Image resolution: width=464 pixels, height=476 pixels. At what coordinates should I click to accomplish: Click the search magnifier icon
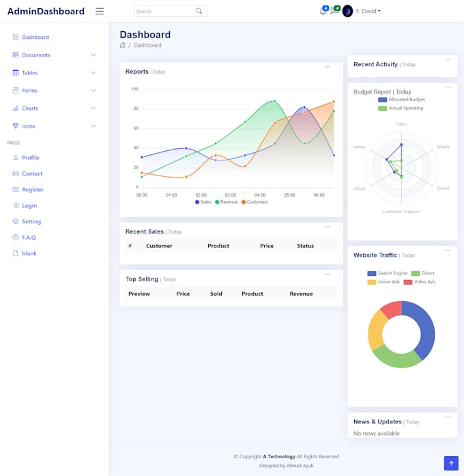point(199,11)
